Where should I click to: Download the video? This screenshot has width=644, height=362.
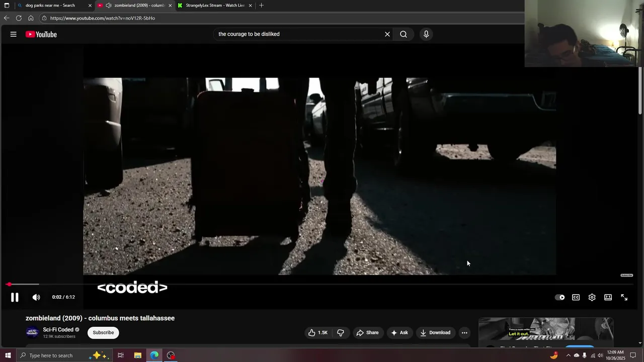(435, 332)
